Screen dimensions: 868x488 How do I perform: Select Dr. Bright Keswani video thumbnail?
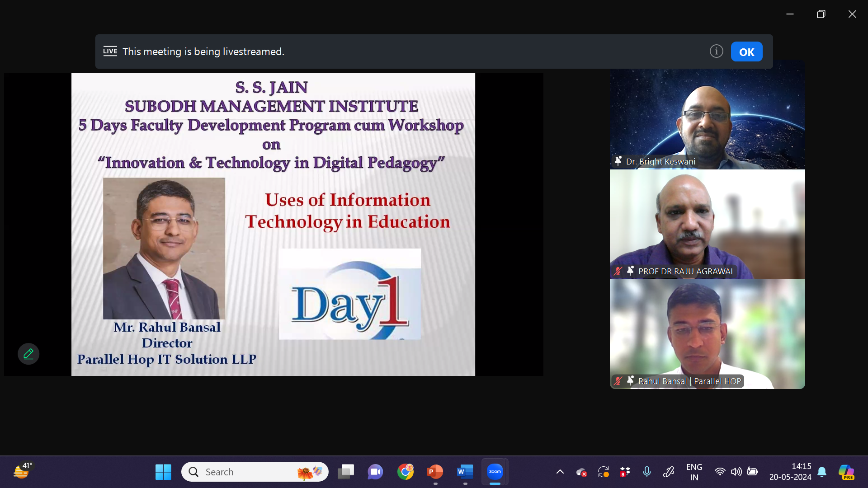click(x=707, y=115)
